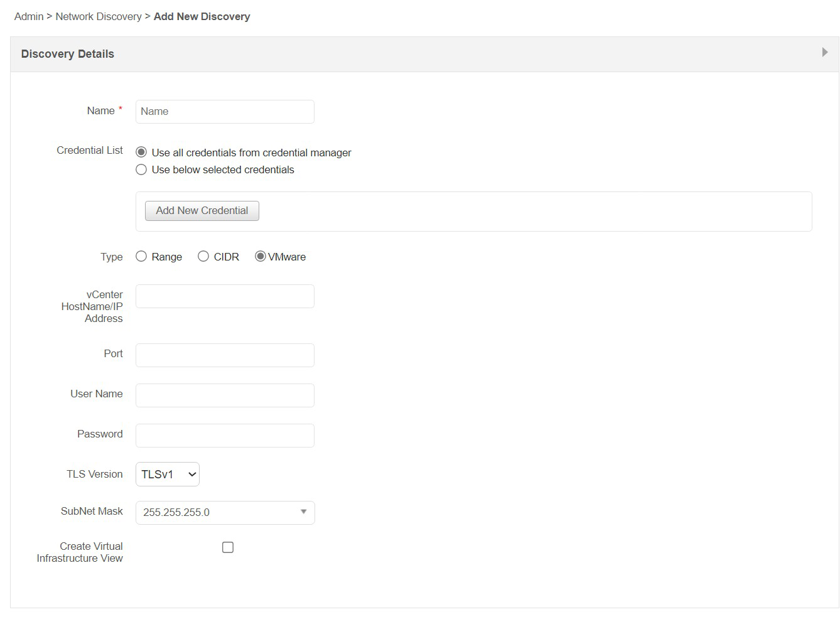840x617 pixels.
Task: Click the Discovery Details header
Action: pyautogui.click(x=67, y=54)
